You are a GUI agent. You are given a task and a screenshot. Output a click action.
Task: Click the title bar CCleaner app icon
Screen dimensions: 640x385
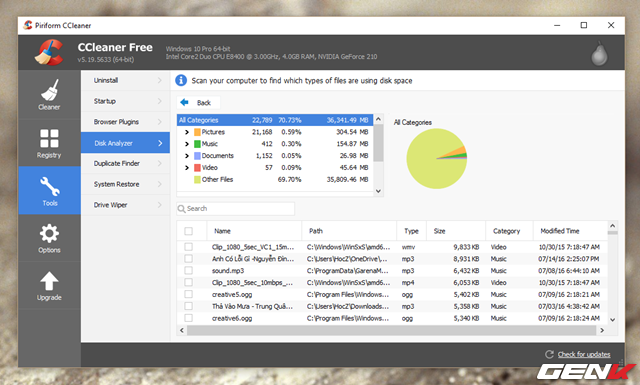(x=28, y=25)
